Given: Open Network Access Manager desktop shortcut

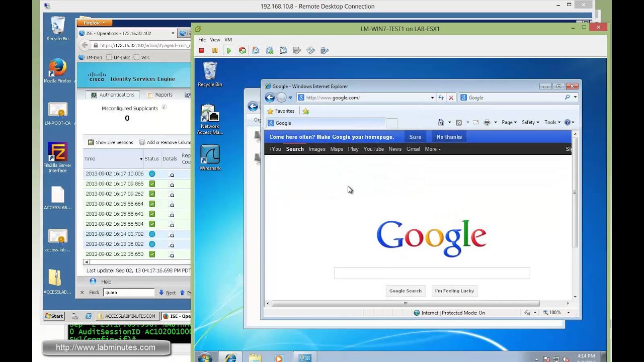Looking at the screenshot, I should click(210, 120).
